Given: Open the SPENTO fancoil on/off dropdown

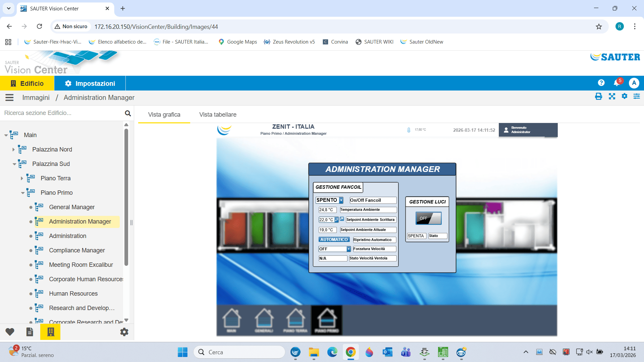Looking at the screenshot, I should [x=341, y=200].
